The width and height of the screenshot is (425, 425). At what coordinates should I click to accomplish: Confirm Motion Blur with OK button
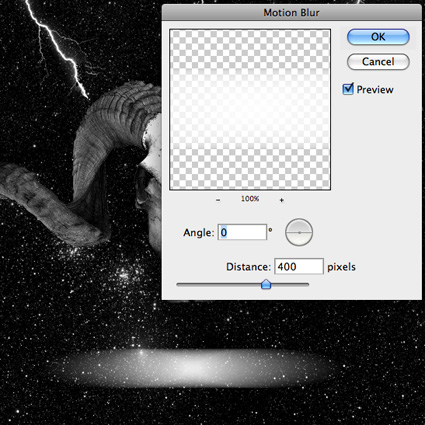[x=378, y=37]
